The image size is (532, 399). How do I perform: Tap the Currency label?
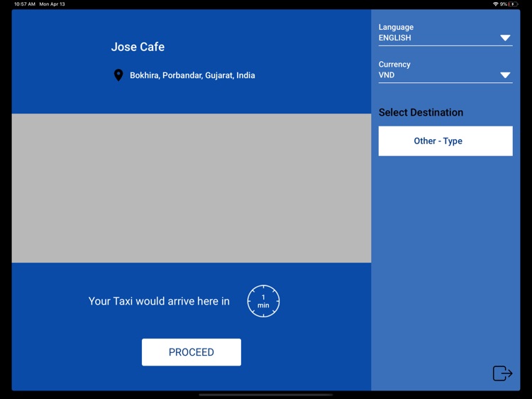click(x=394, y=64)
